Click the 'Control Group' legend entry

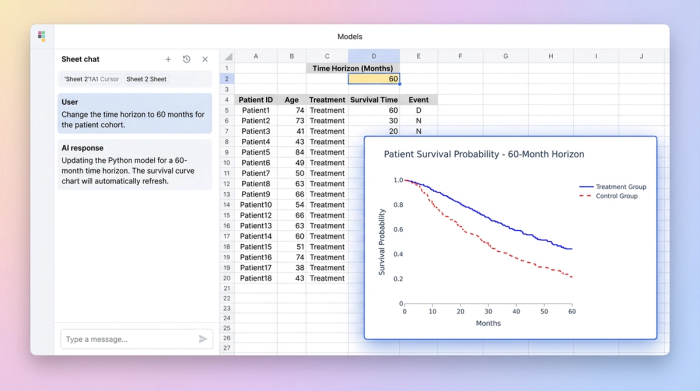click(608, 196)
